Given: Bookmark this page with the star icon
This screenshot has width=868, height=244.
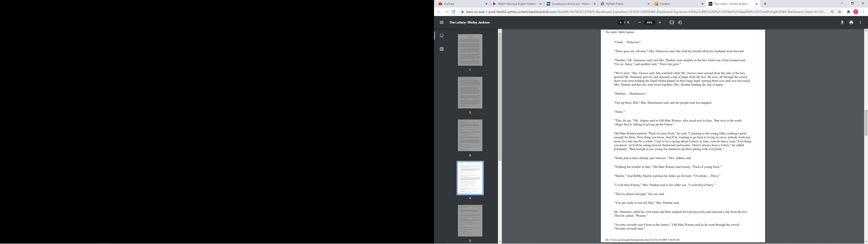Looking at the screenshot, I should tap(840, 12).
